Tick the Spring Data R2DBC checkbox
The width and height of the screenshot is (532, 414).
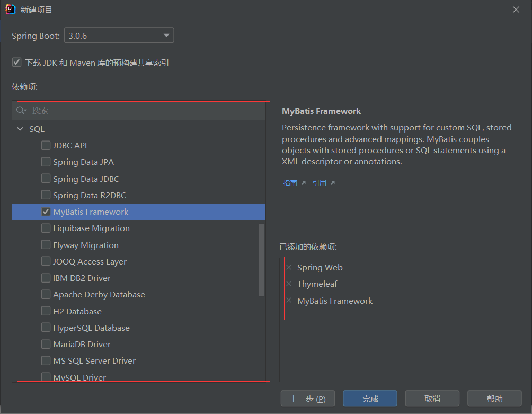46,195
